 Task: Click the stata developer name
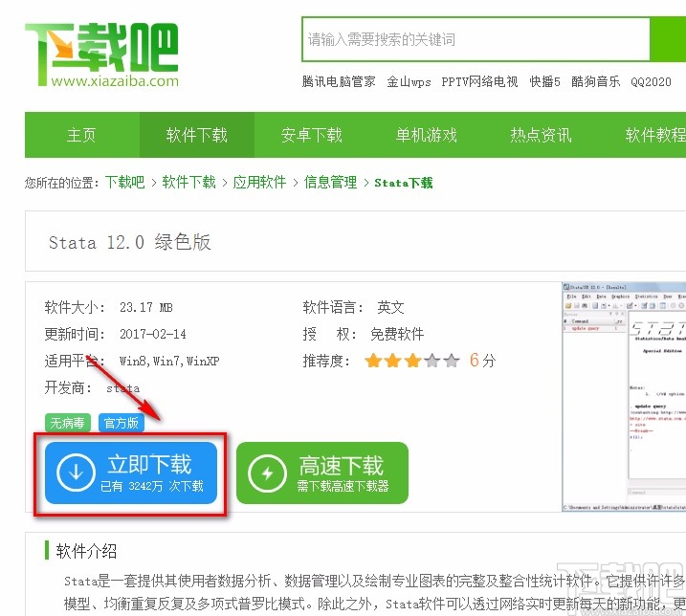point(122,388)
